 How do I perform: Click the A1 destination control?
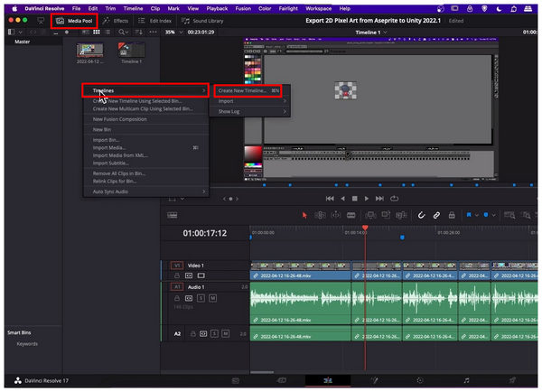click(x=177, y=287)
